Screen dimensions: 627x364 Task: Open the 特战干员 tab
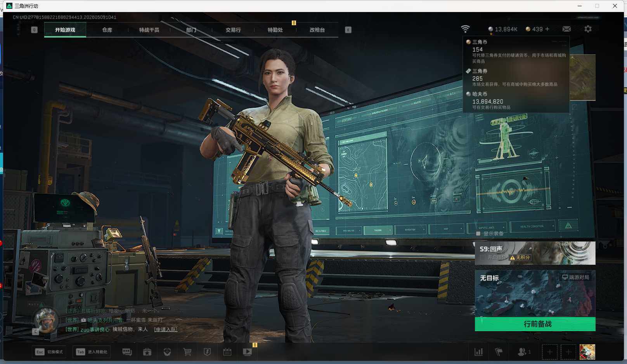[149, 30]
